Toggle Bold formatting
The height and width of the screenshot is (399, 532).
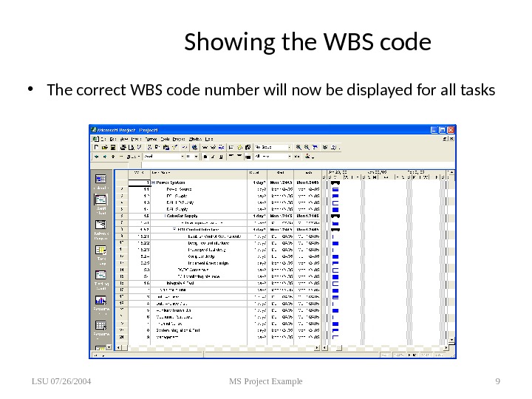(205, 157)
